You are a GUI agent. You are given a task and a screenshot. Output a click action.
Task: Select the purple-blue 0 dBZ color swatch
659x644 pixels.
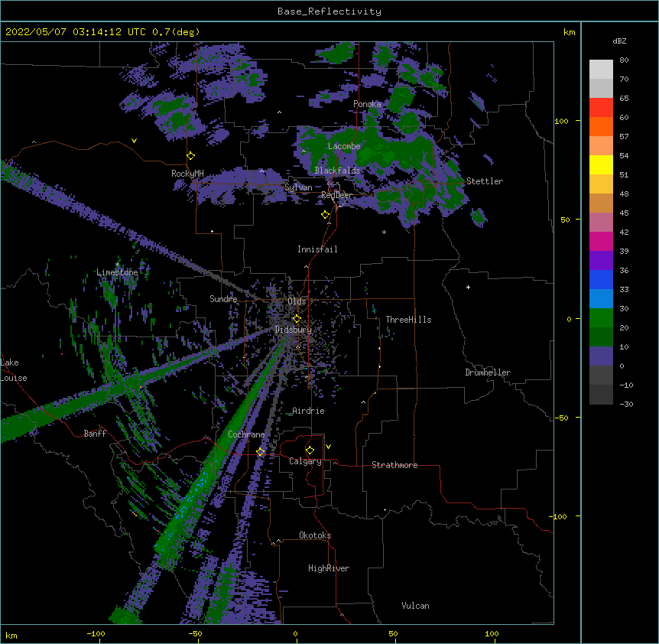[601, 356]
